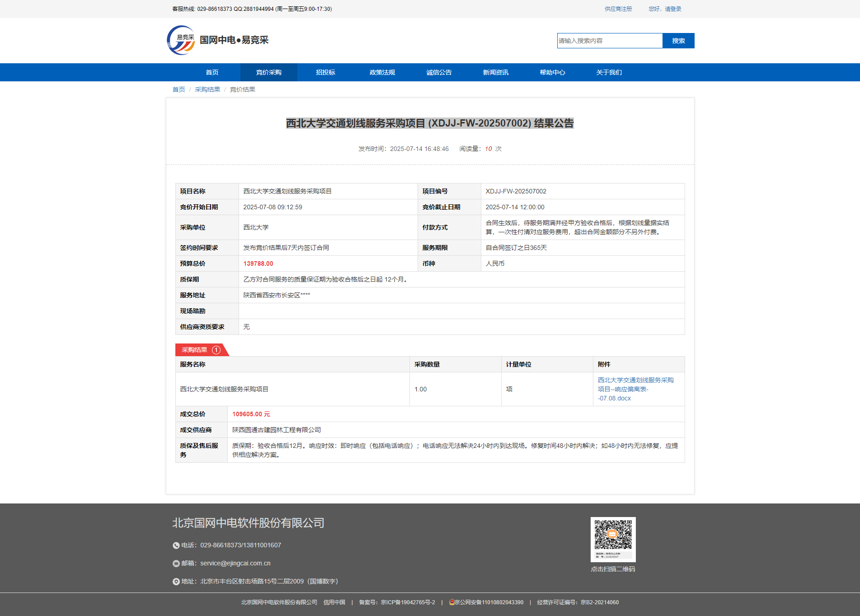860x616 pixels.
Task: Click the email envelope icon in footer
Action: pyautogui.click(x=176, y=564)
